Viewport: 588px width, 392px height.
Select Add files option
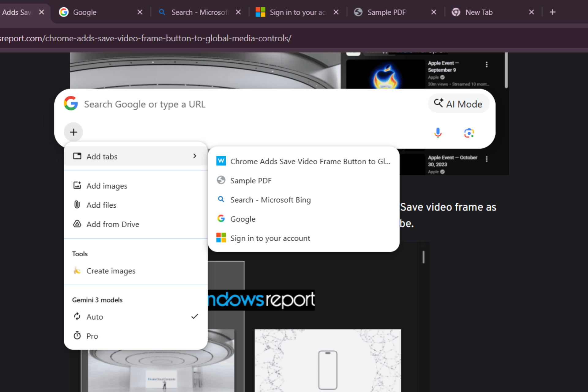[136, 205]
